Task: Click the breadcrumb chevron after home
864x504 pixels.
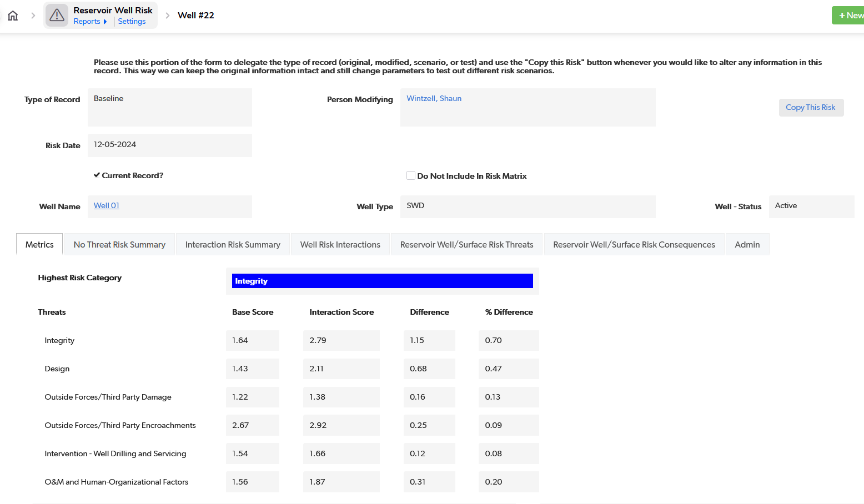Action: point(33,16)
